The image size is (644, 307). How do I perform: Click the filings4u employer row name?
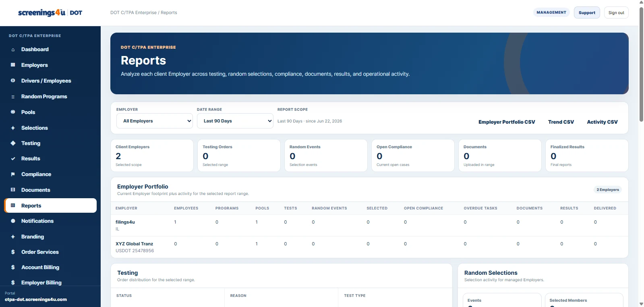[x=125, y=222]
